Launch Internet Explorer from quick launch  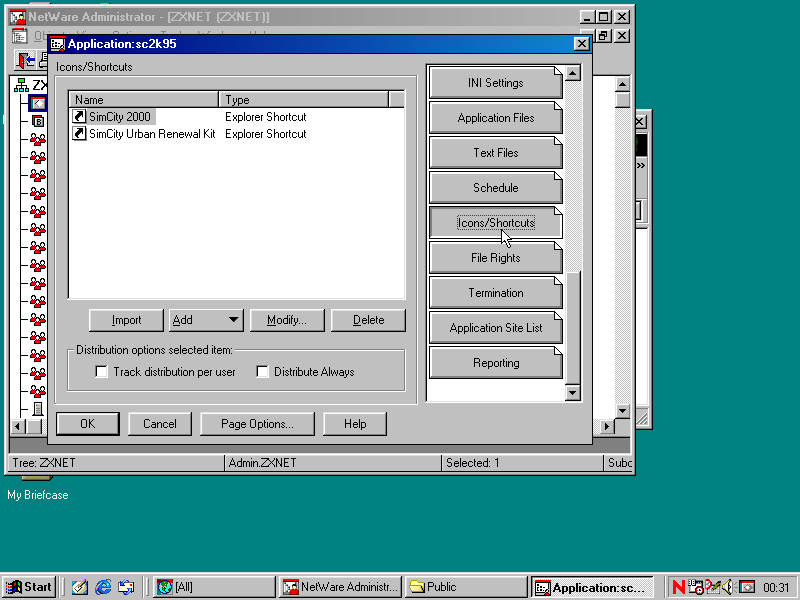[103, 587]
